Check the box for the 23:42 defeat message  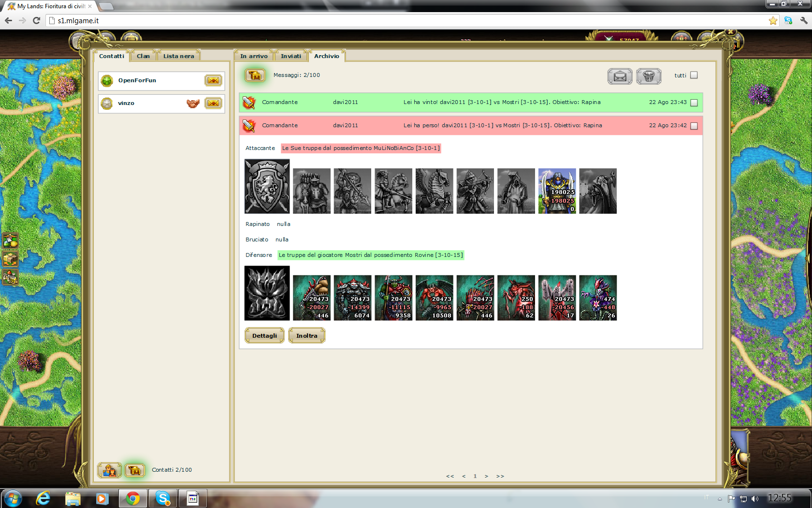pos(694,126)
